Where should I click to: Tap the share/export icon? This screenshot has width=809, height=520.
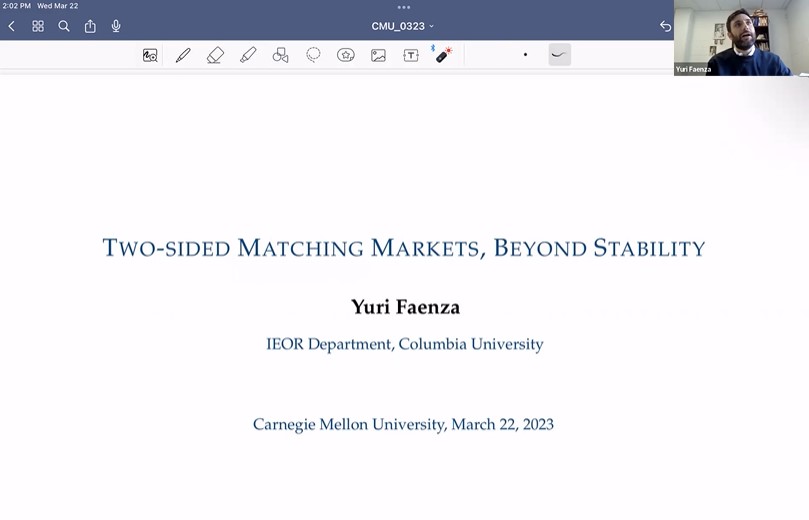point(90,26)
